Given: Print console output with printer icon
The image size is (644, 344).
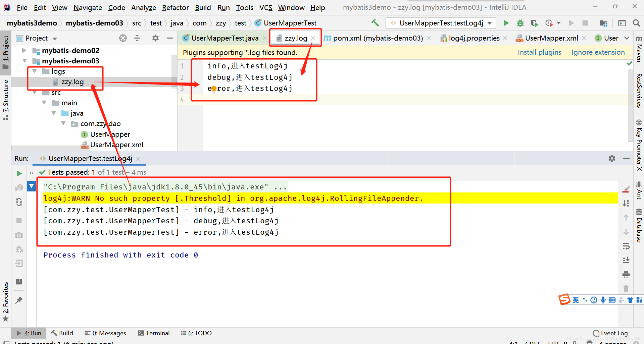Looking at the screenshot, I should [x=626, y=275].
